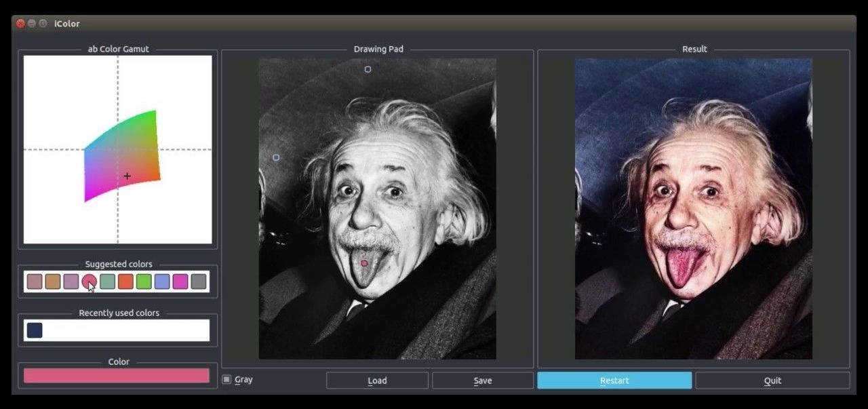Select the pink color point on the tongue
The height and width of the screenshot is (409, 868).
(x=364, y=263)
